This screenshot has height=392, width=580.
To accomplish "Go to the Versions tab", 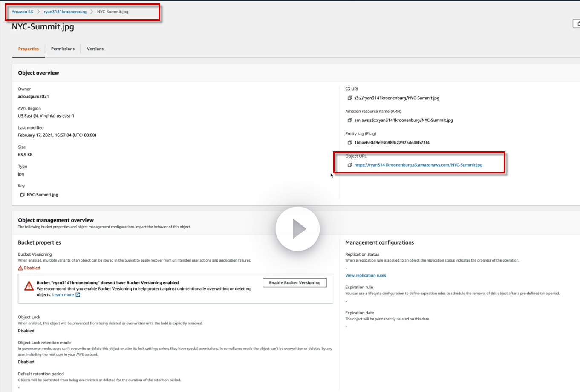I will click(x=95, y=49).
